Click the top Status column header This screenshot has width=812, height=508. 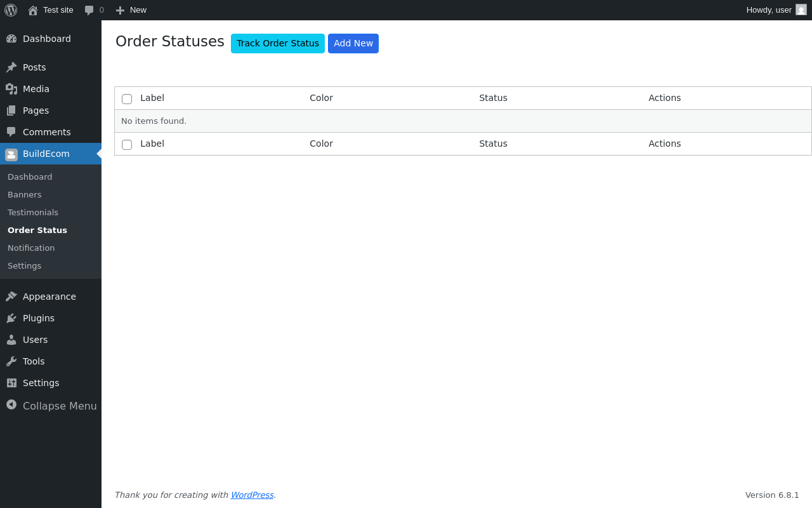[493, 98]
